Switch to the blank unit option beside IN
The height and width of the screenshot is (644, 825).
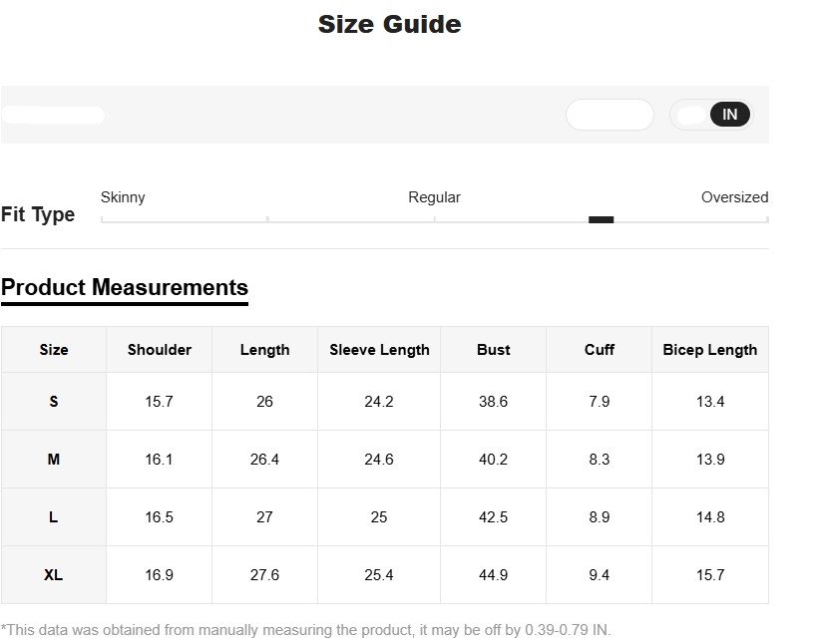point(690,115)
